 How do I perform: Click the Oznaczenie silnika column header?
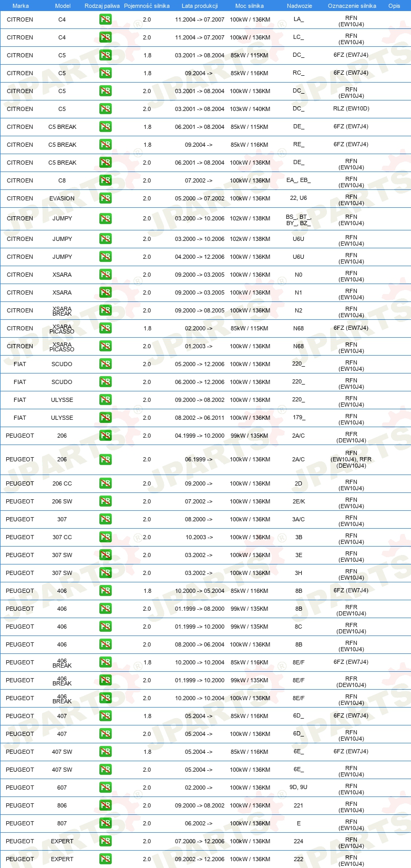click(352, 6)
